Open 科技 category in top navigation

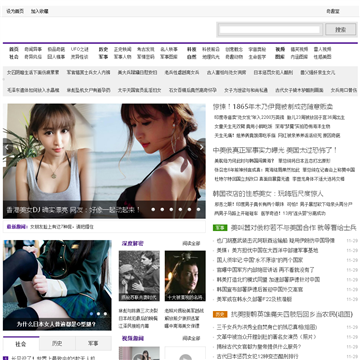(x=191, y=49)
